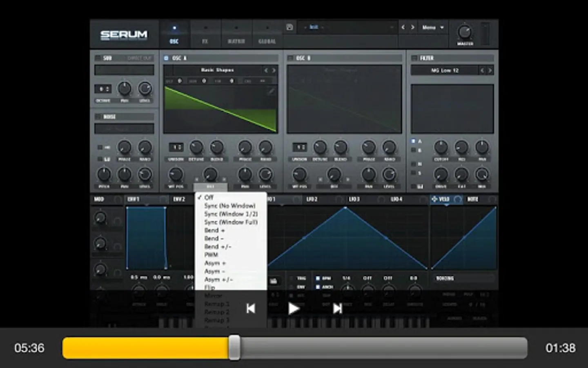Enable the SUB oscillator
This screenshot has width=588, height=368.
tap(98, 58)
